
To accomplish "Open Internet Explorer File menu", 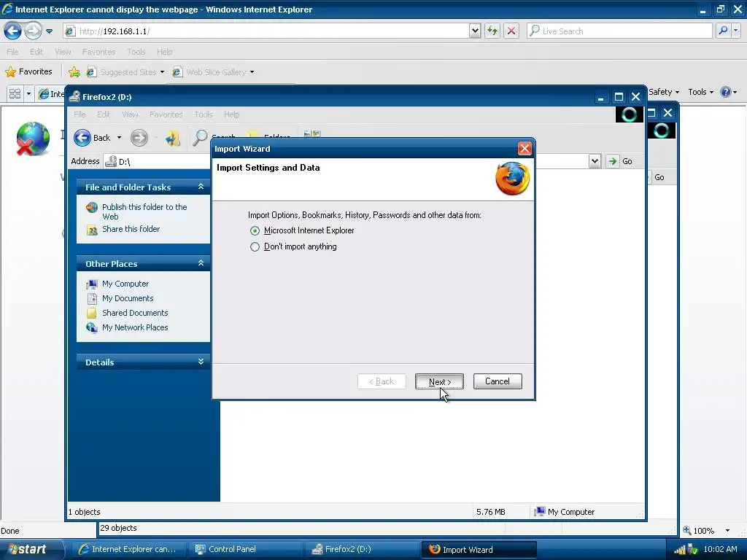I will coord(13,52).
